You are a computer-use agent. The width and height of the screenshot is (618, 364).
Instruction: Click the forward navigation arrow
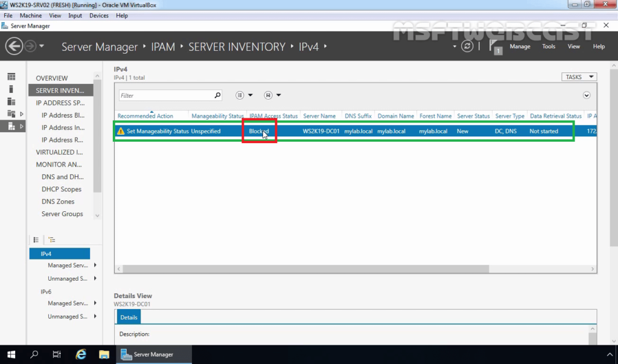tap(30, 46)
